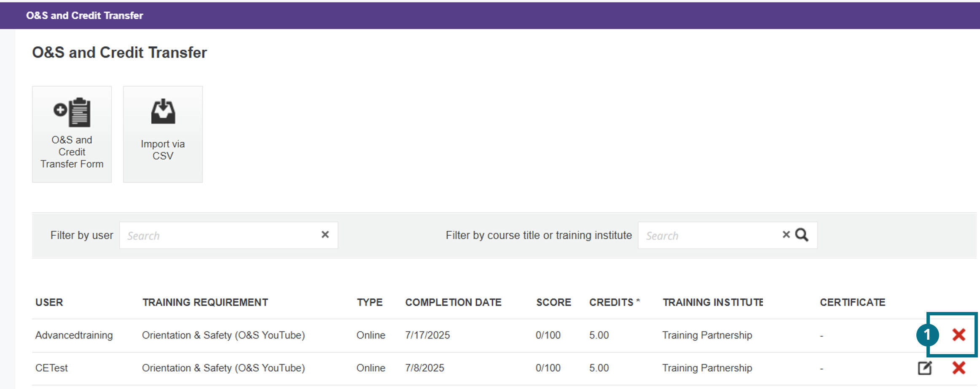Image resolution: width=980 pixels, height=389 pixels.
Task: Clear the user filter with the X icon
Action: (325, 234)
